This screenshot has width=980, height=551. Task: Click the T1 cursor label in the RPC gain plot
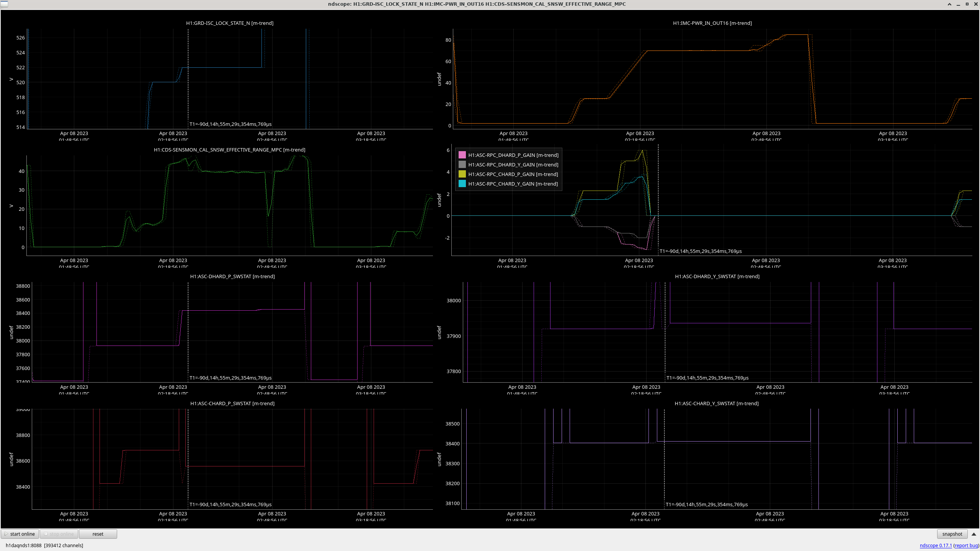click(x=701, y=251)
